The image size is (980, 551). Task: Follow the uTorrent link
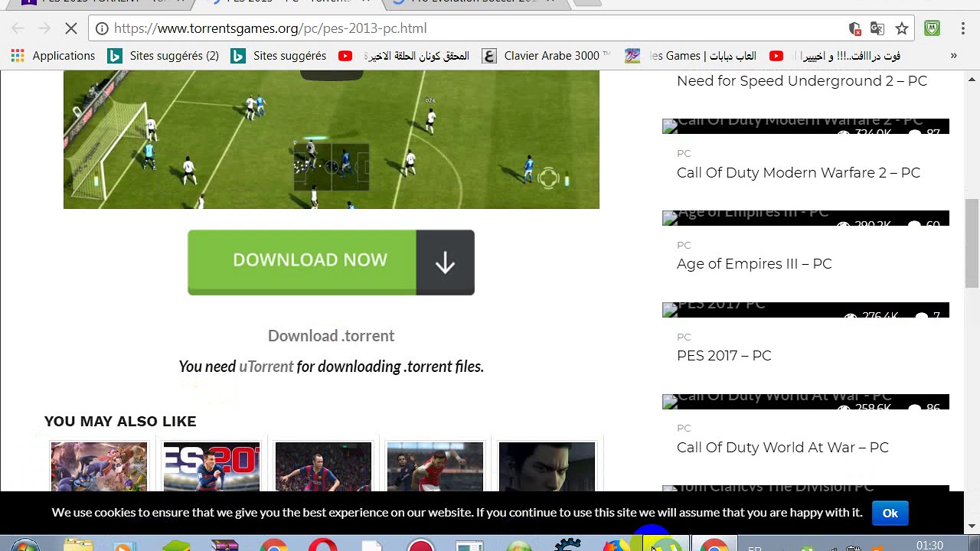click(x=266, y=367)
